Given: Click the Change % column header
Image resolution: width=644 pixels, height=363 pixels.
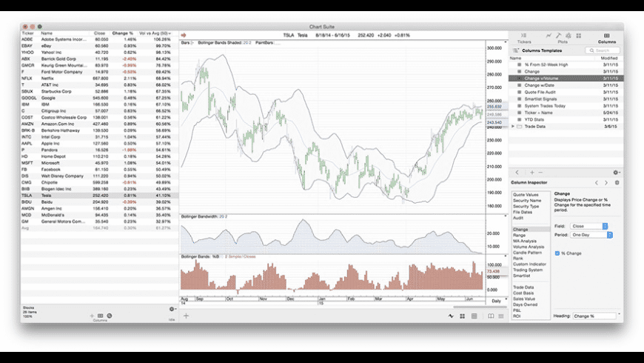Looking at the screenshot, I should tap(122, 33).
